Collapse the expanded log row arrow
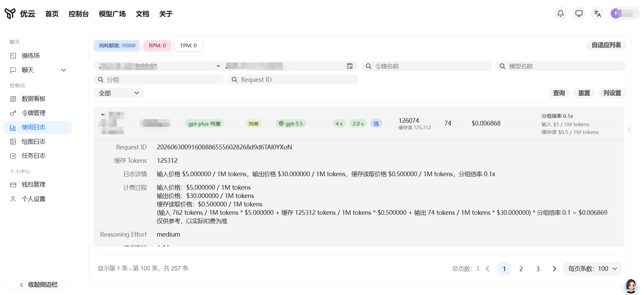 pos(103,115)
